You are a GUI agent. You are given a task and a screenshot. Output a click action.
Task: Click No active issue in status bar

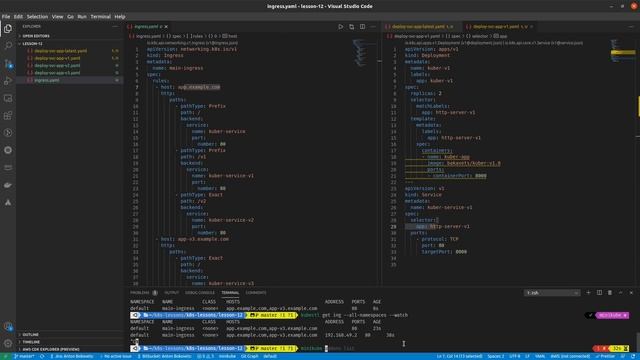click(116, 356)
